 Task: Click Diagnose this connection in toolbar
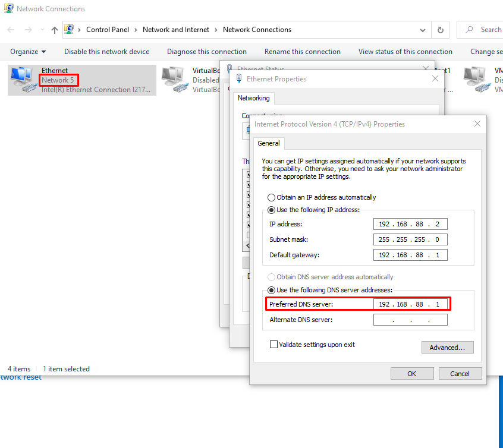pos(206,52)
